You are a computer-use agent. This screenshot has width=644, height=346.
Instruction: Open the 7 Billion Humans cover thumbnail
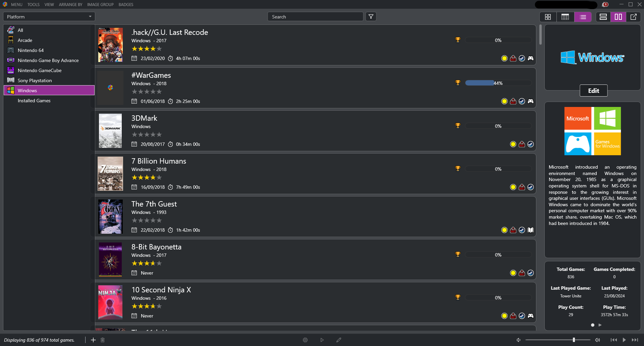tap(110, 174)
